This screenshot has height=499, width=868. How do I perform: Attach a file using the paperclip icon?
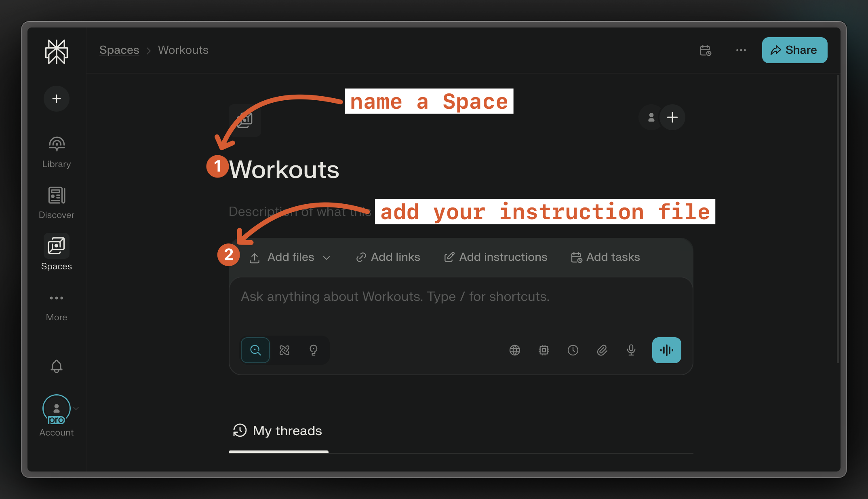pos(602,350)
